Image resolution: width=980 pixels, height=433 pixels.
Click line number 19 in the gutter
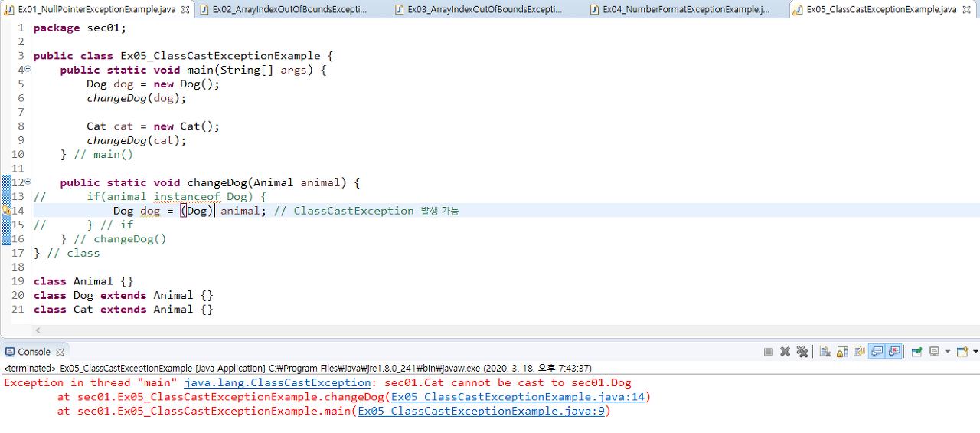18,281
